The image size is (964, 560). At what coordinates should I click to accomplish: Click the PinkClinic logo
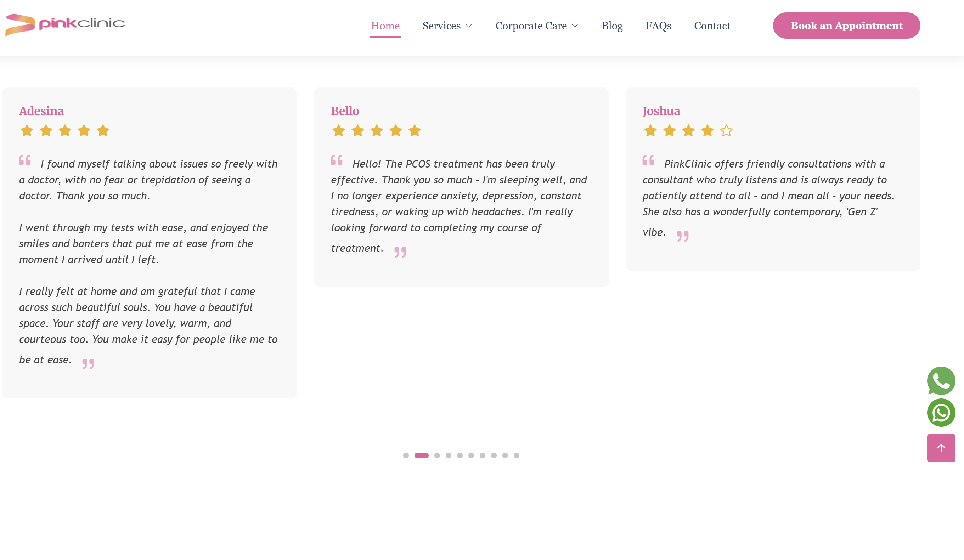tap(65, 24)
